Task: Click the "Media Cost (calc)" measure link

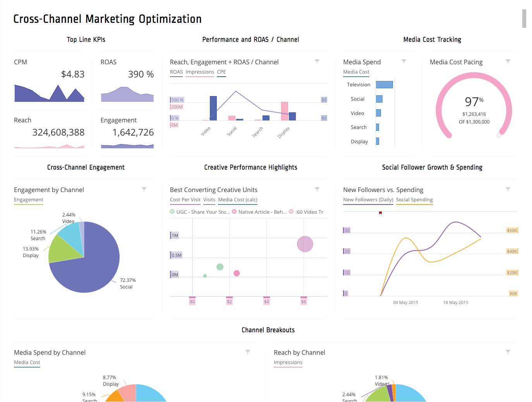Action: click(x=237, y=199)
